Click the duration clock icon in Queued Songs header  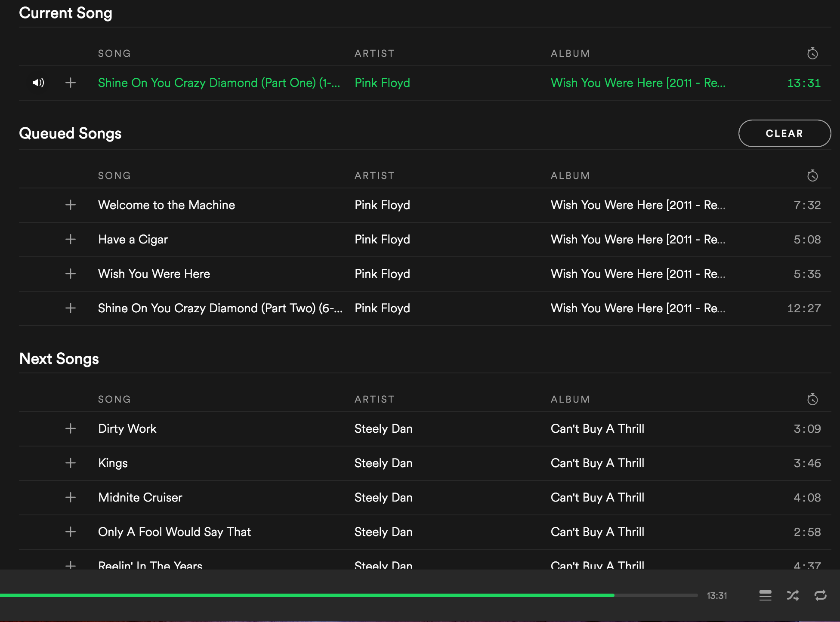812,176
